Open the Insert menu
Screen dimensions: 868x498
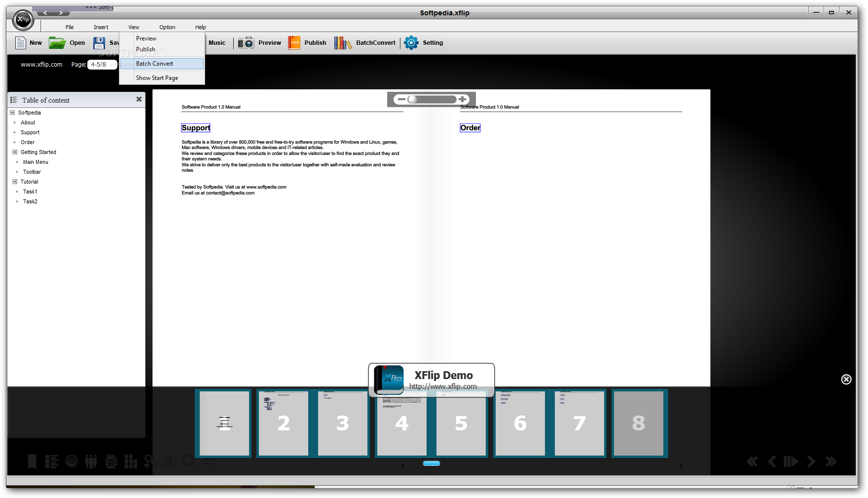tap(101, 27)
